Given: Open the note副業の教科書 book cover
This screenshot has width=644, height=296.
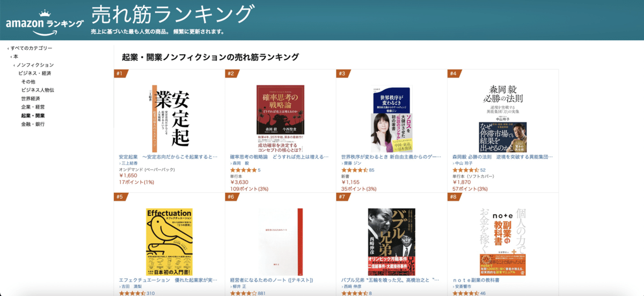Looking at the screenshot, I should pyautogui.click(x=503, y=242).
